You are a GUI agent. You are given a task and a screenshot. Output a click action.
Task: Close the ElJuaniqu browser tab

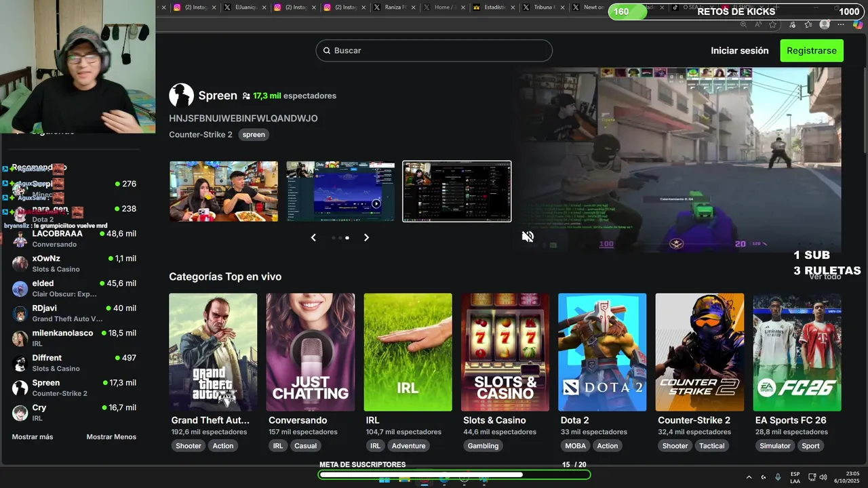point(262,7)
